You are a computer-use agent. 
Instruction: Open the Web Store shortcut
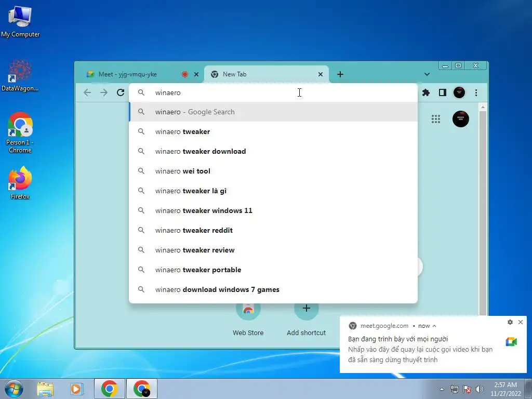tap(248, 318)
